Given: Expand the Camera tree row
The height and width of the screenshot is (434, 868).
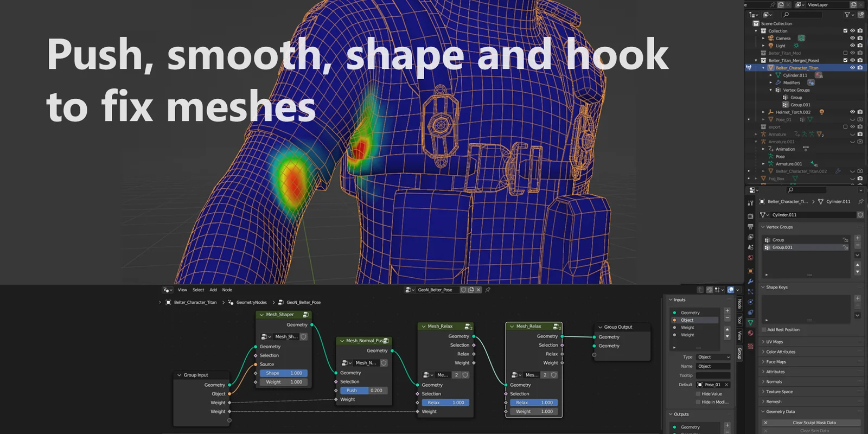Looking at the screenshot, I should click(x=763, y=39).
